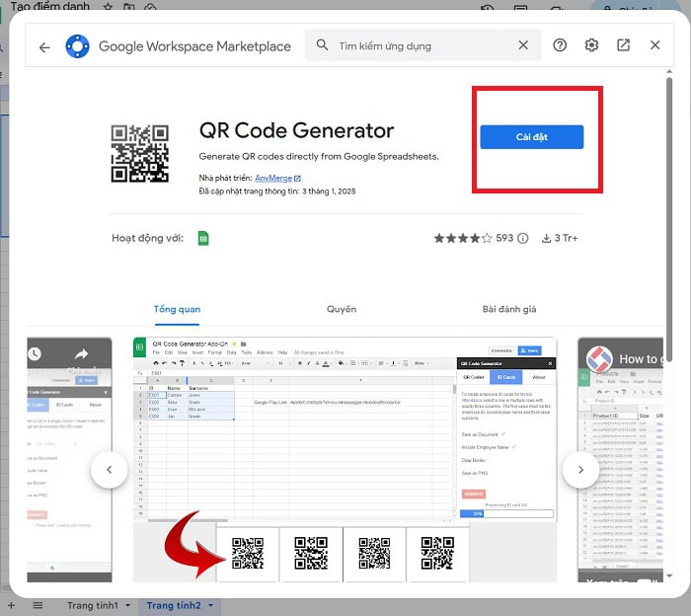Click the scroll-up arrow of the dialog
Viewport: 691px width, 616px height.
[669, 71]
